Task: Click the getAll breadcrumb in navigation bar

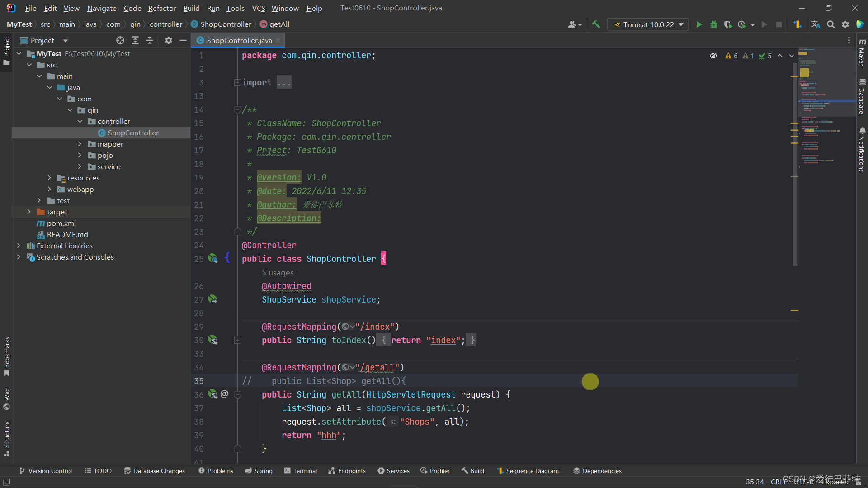Action: point(275,24)
